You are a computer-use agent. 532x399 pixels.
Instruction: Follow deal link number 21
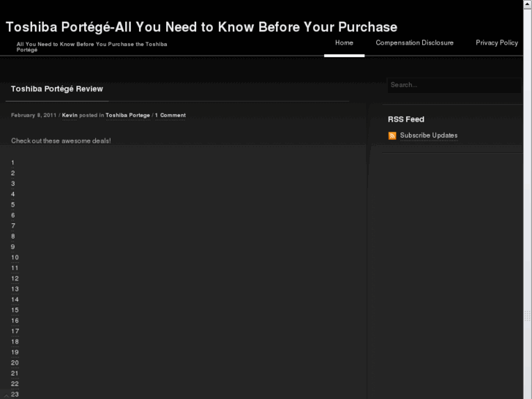pyautogui.click(x=15, y=373)
